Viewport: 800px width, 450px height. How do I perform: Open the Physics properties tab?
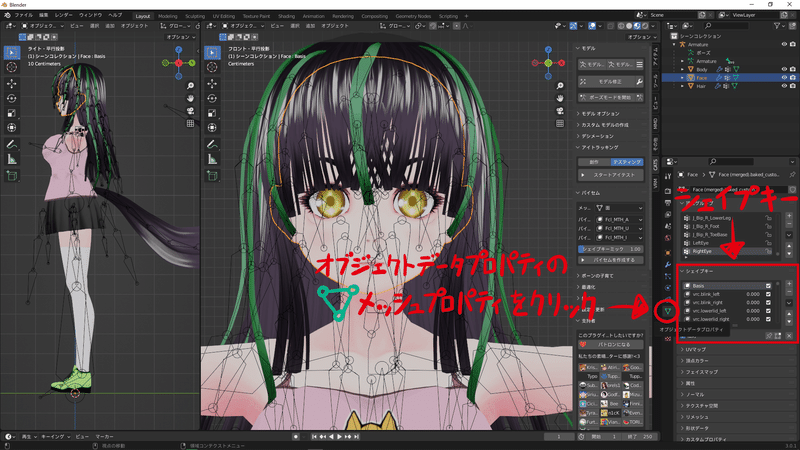(x=667, y=288)
